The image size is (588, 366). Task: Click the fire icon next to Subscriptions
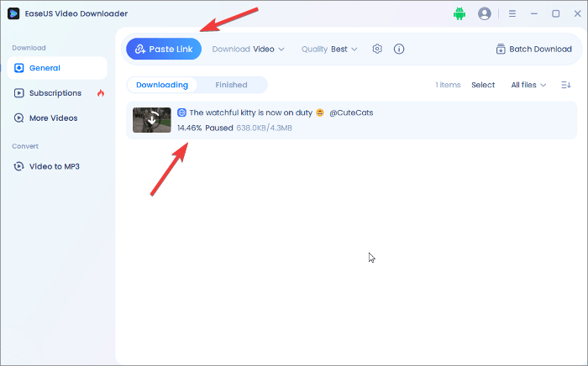(x=101, y=93)
